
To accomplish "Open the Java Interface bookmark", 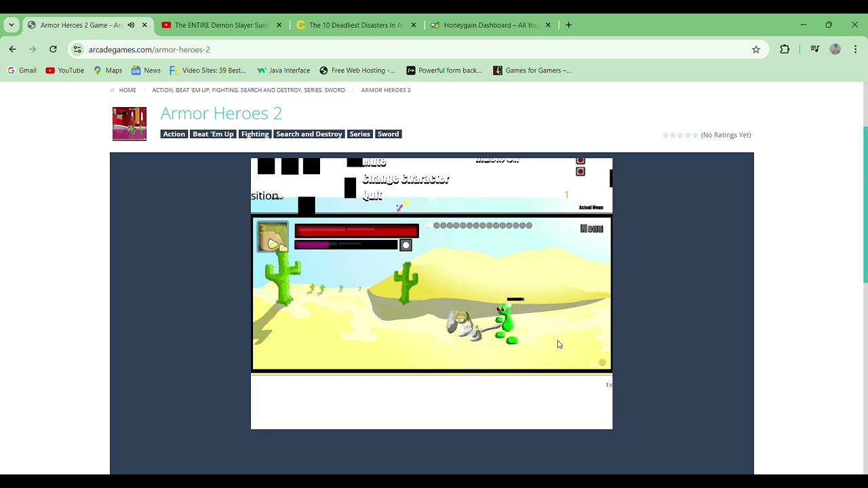I will coord(283,70).
